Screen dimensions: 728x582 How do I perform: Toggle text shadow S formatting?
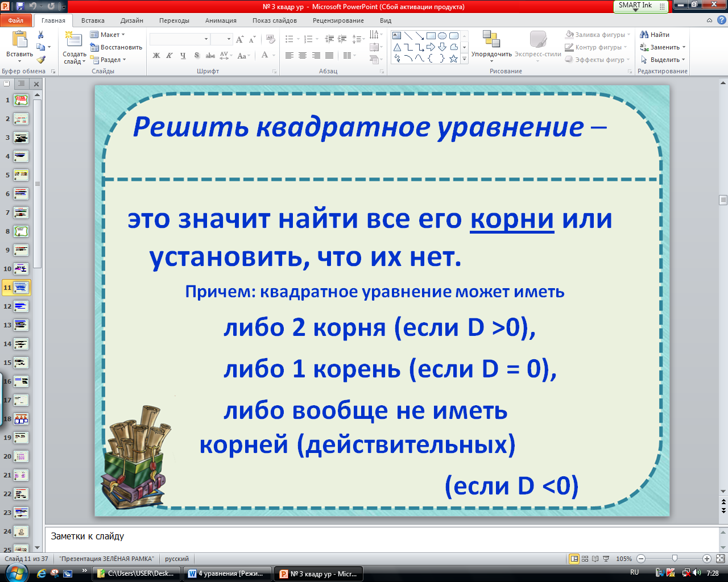tap(197, 56)
